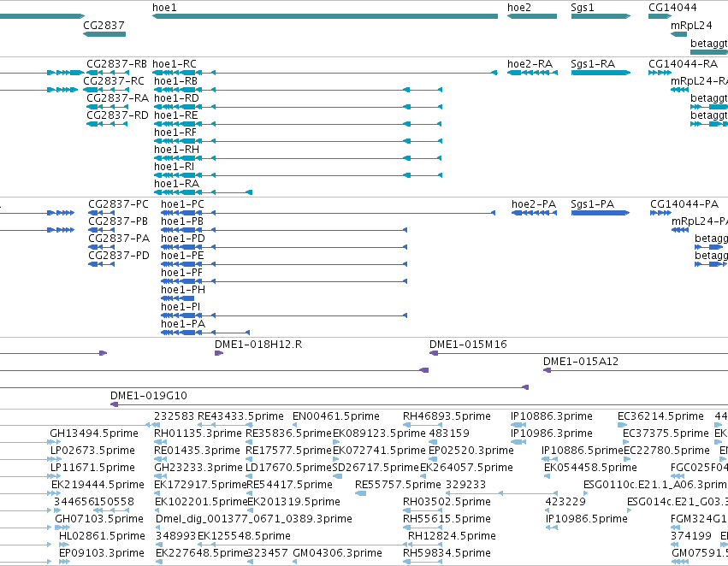Select EST HL02861.5prime
The image size is (728, 566).
point(102,536)
